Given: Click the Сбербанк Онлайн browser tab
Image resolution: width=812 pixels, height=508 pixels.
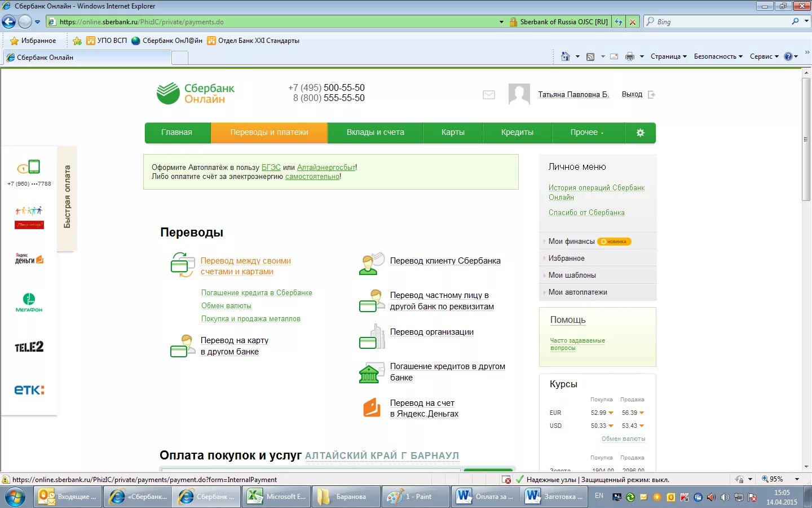Looking at the screenshot, I should [87, 58].
